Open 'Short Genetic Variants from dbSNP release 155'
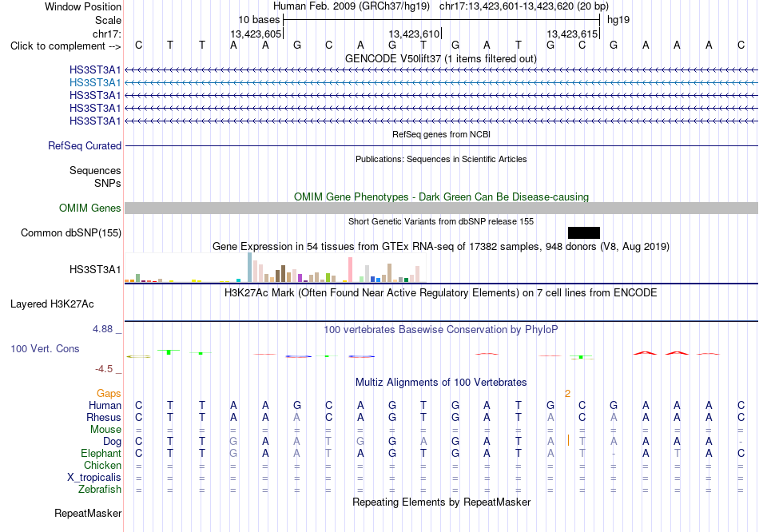759x532 pixels. (441, 221)
